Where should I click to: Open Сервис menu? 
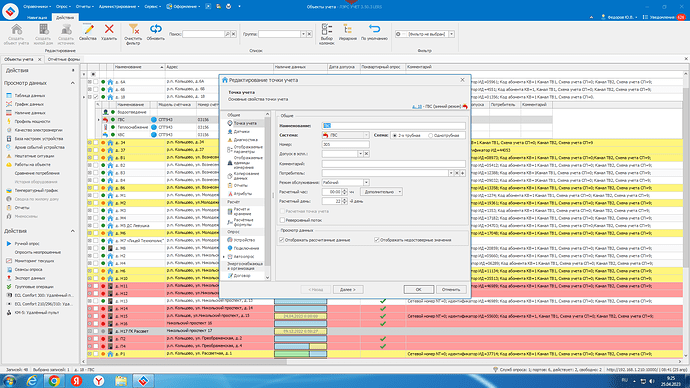[x=152, y=7]
